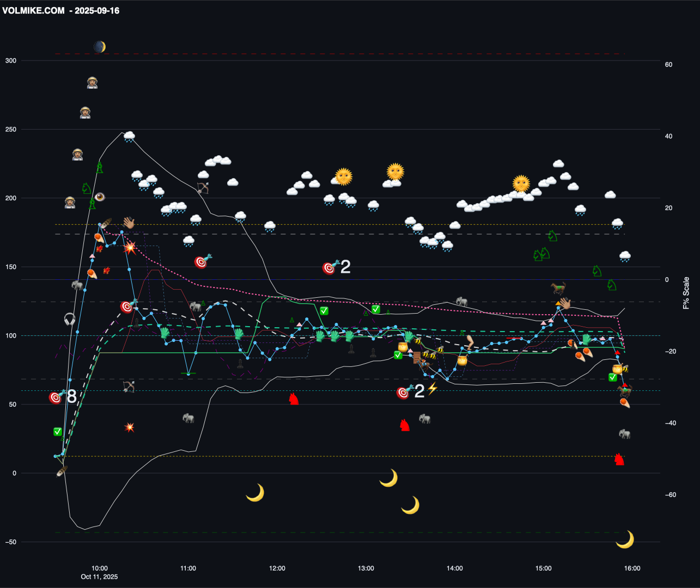Select the elephant marker left of 10:00
Image resolution: width=700 pixels, height=588 pixels.
click(x=77, y=285)
